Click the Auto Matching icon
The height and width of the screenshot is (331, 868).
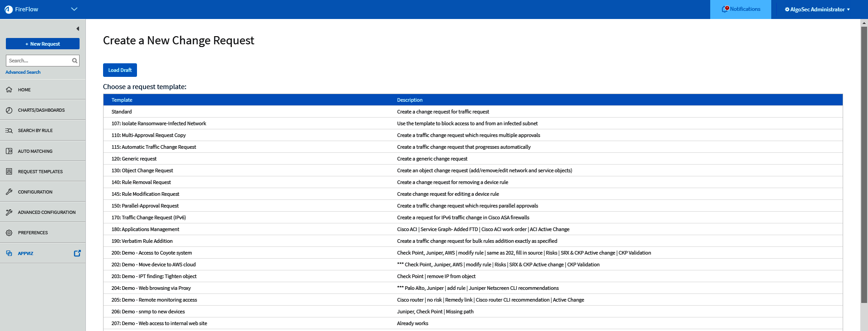tap(9, 151)
